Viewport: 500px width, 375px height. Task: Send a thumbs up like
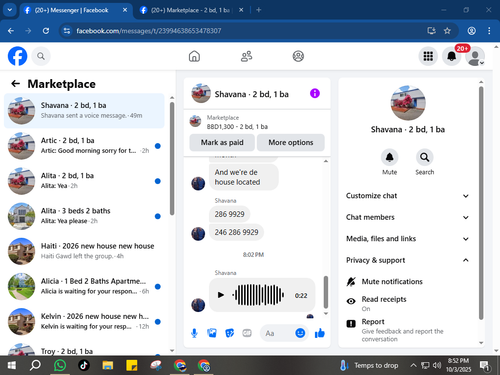tap(320, 333)
